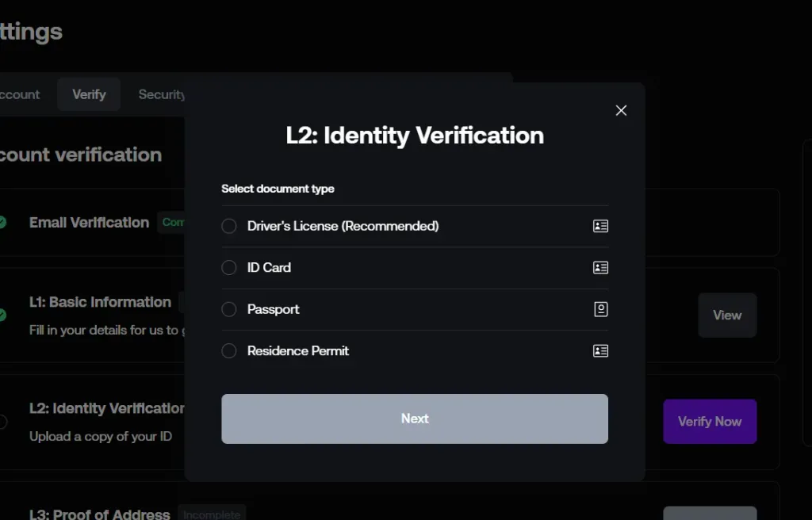Click the Settings page heading
The image size is (812, 520).
32,32
